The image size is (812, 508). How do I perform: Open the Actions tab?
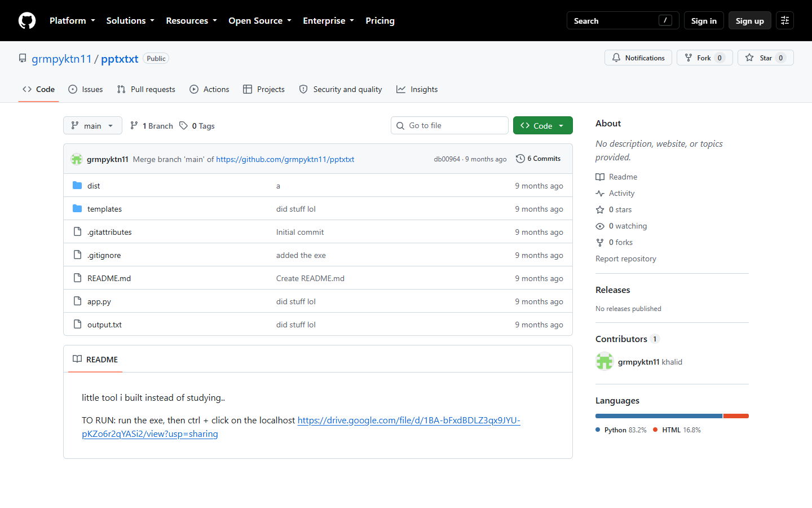(209, 89)
